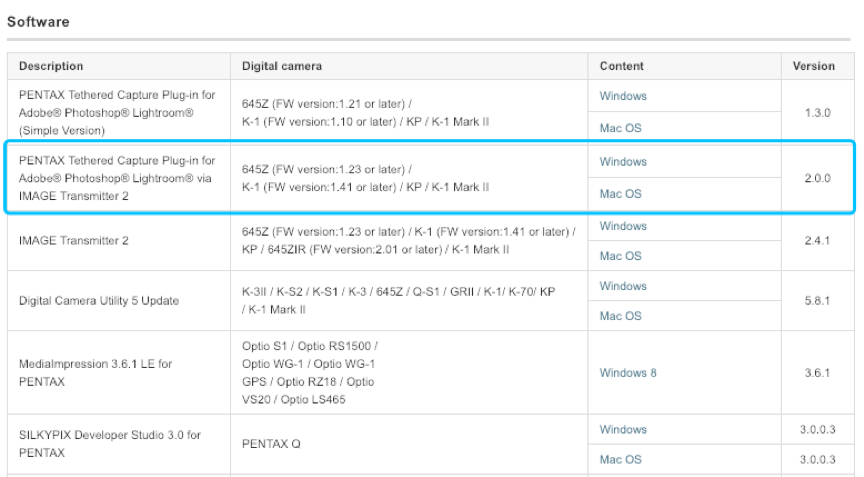Open SILKYPIX Developer Studio 3.0 Mac OS download

620,460
